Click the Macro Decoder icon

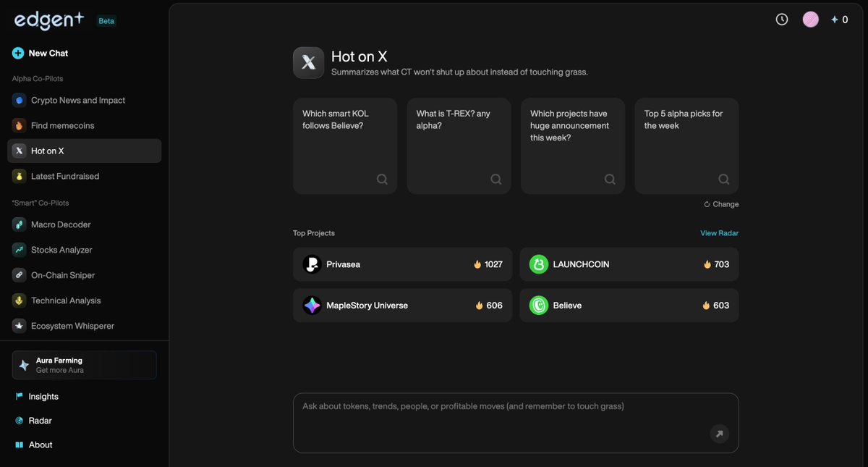pyautogui.click(x=19, y=224)
